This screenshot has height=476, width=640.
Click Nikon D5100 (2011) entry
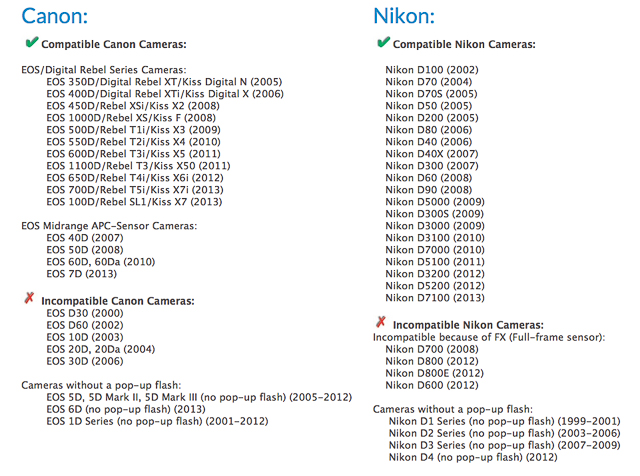coord(435,262)
